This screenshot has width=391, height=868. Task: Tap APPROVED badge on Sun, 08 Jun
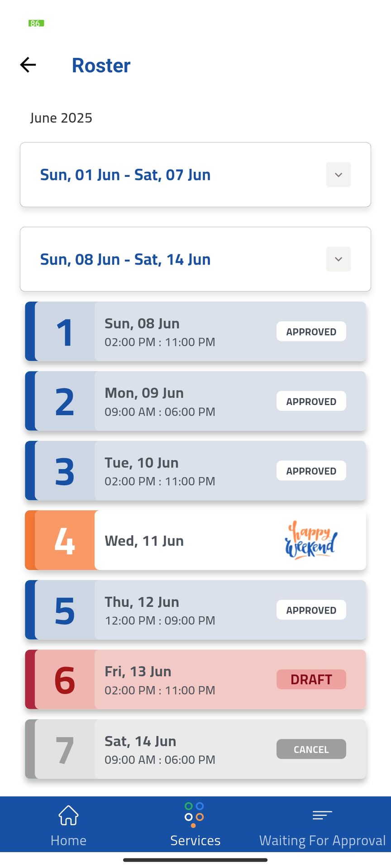pyautogui.click(x=311, y=331)
